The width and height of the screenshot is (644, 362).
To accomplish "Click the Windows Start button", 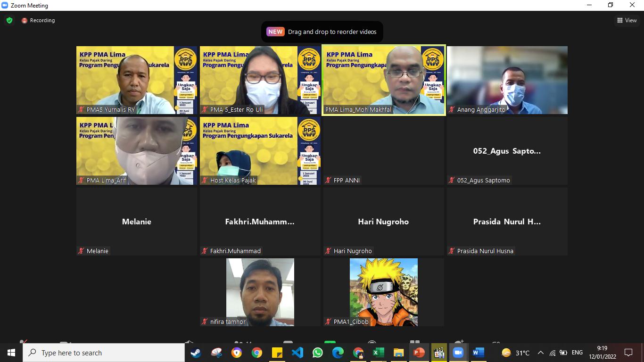I will coord(11,353).
